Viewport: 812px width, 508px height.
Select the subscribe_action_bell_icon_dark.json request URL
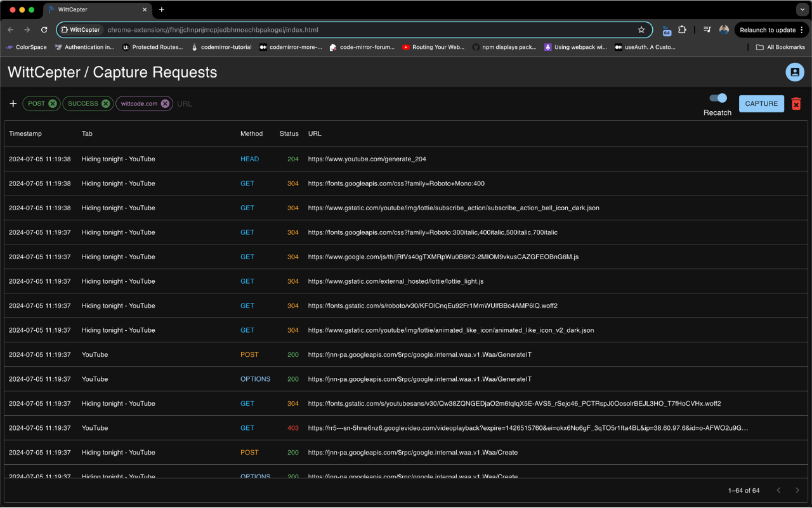454,208
